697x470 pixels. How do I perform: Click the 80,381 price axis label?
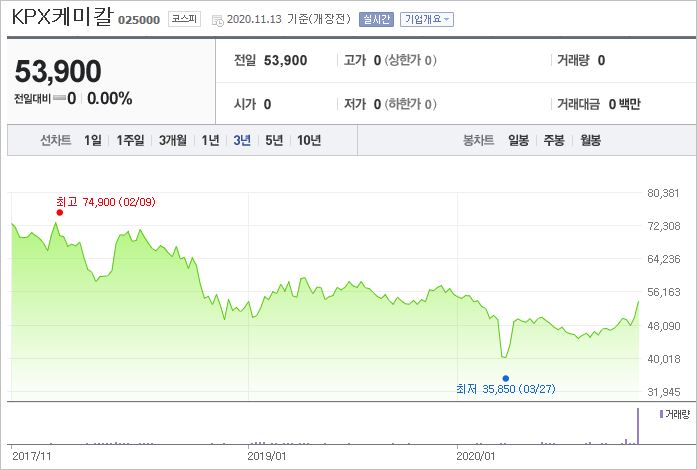(x=664, y=193)
